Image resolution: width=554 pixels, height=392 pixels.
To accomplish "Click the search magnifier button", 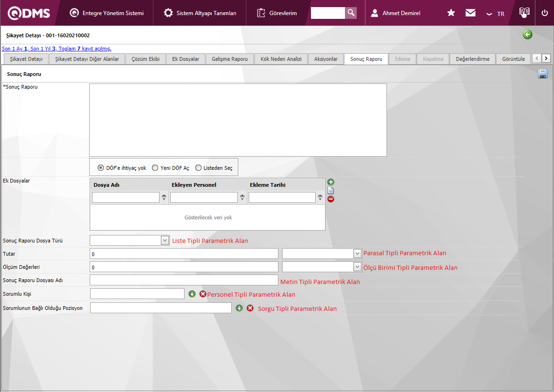I will [351, 13].
